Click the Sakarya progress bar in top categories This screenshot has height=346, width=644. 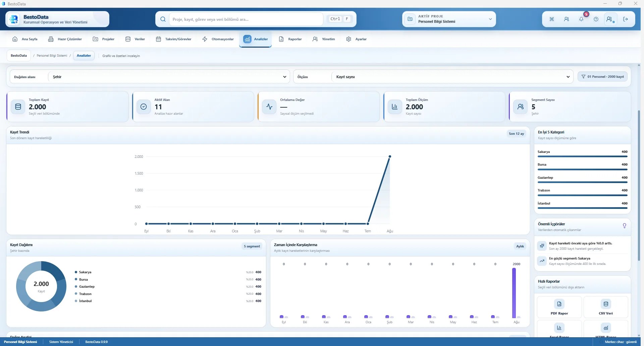pyautogui.click(x=582, y=157)
